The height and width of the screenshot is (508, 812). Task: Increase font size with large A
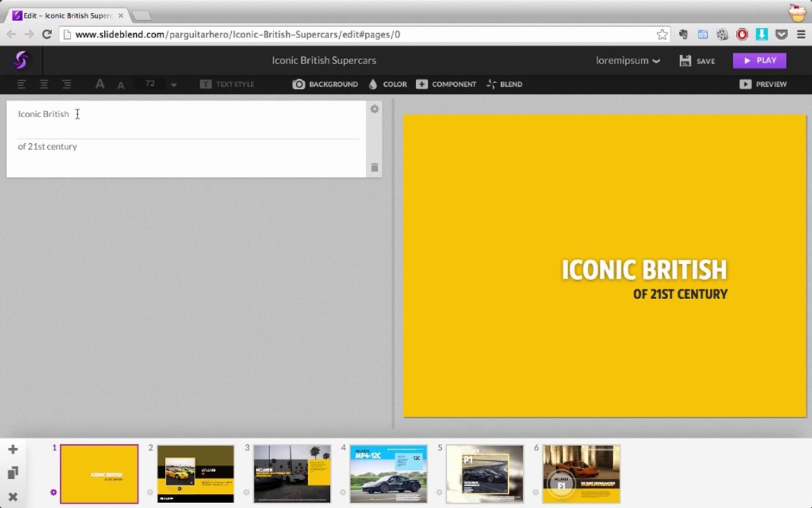coord(99,84)
